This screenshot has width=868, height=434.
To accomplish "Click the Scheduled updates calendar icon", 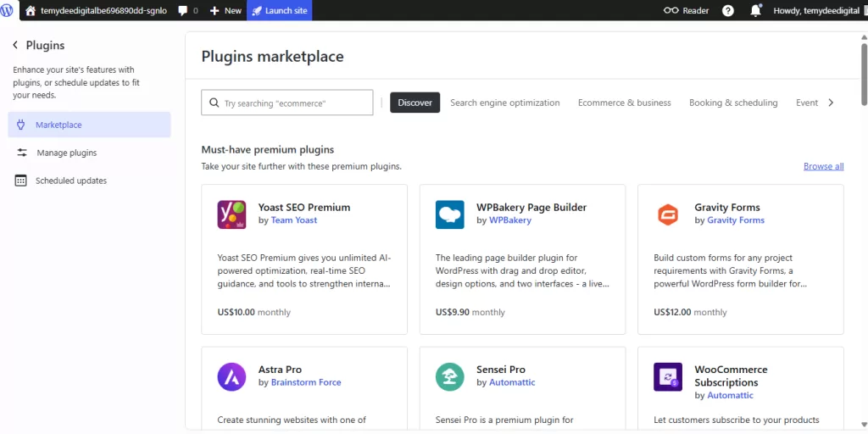I will click(20, 181).
